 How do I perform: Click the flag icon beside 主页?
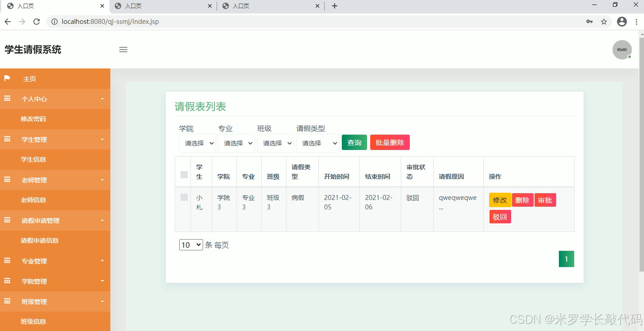click(7, 78)
